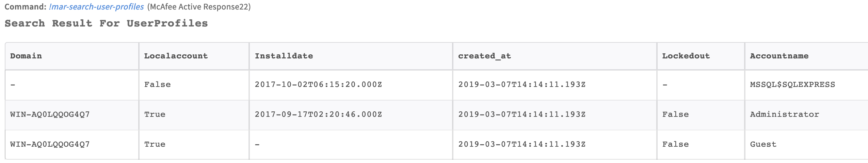
Task: Click the Search Result For UserProfiles heading
Action: pos(106,23)
